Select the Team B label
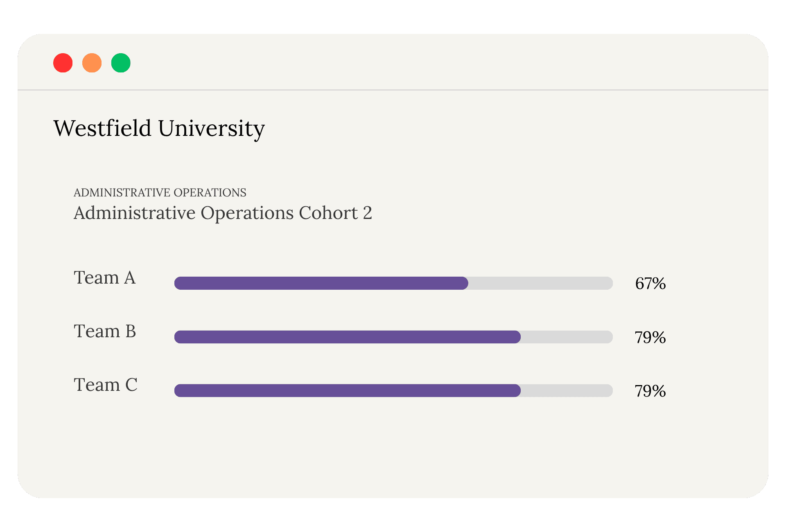This screenshot has width=786, height=532. pyautogui.click(x=104, y=331)
